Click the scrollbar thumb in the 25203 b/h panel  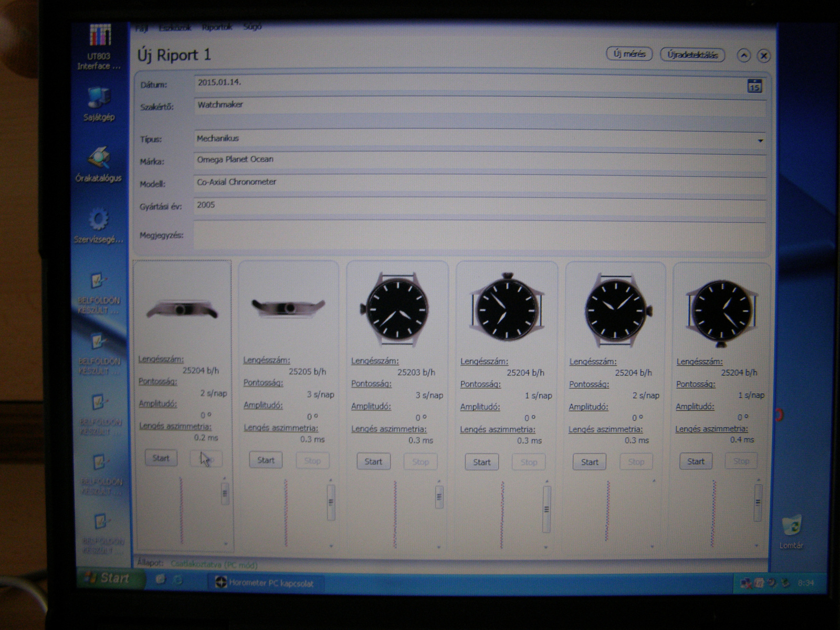(439, 497)
